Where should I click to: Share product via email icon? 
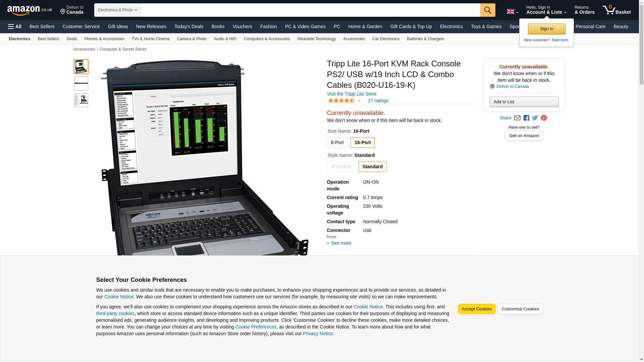click(517, 118)
